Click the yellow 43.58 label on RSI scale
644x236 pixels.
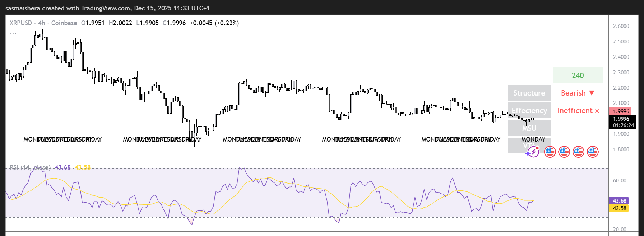pyautogui.click(x=619, y=208)
